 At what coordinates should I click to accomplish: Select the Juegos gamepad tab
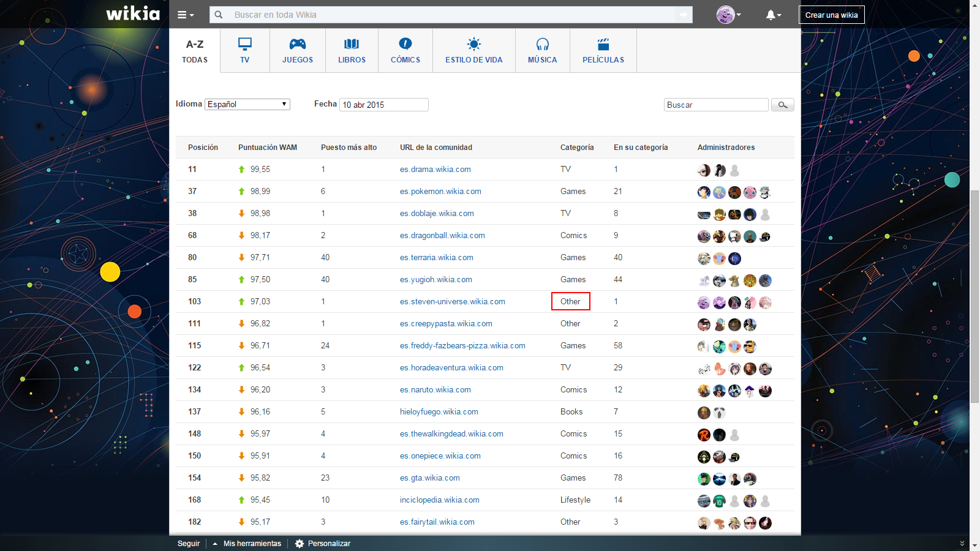point(298,50)
